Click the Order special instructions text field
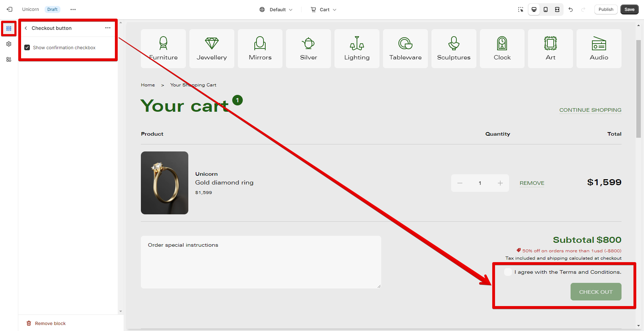Screen dimensions: 644x331 pyautogui.click(x=261, y=262)
